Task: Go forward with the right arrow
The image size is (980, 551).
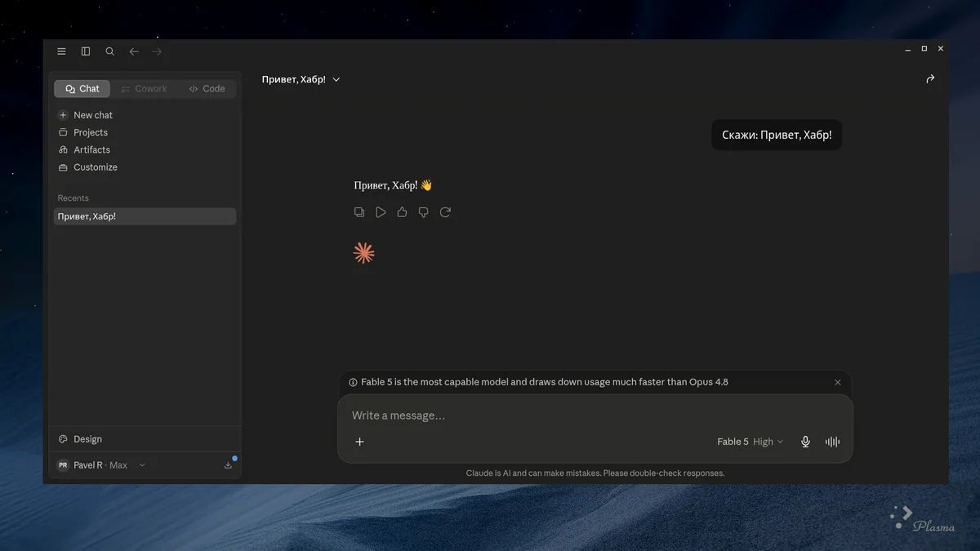Action: (157, 51)
